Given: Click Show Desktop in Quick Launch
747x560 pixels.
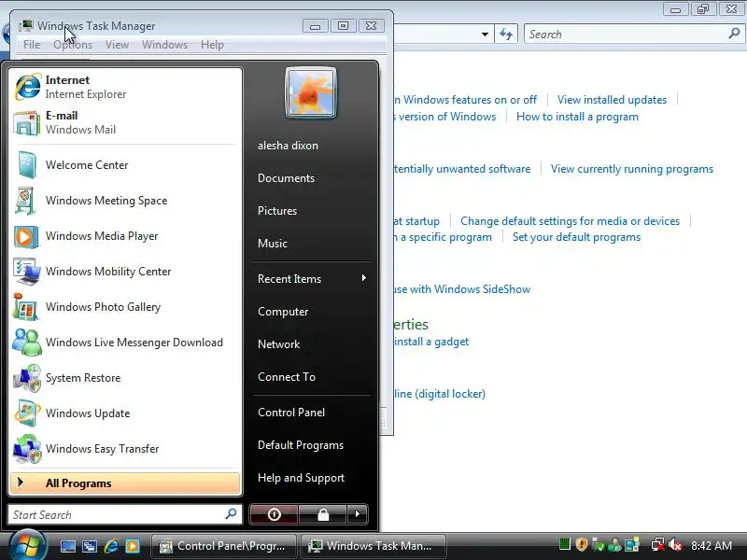Looking at the screenshot, I should (x=67, y=546).
